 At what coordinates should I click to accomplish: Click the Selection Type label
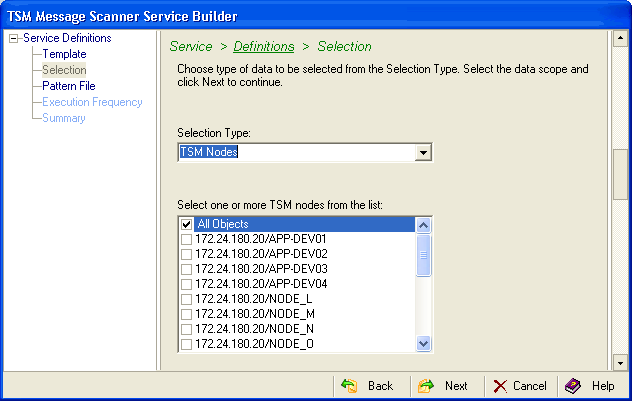(214, 133)
